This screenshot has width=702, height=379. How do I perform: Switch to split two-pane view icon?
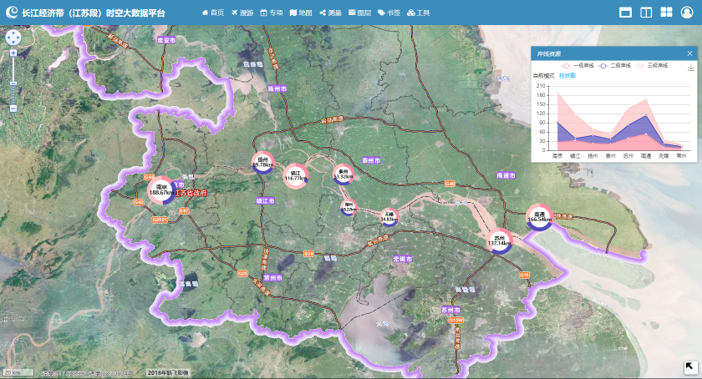[x=646, y=12]
